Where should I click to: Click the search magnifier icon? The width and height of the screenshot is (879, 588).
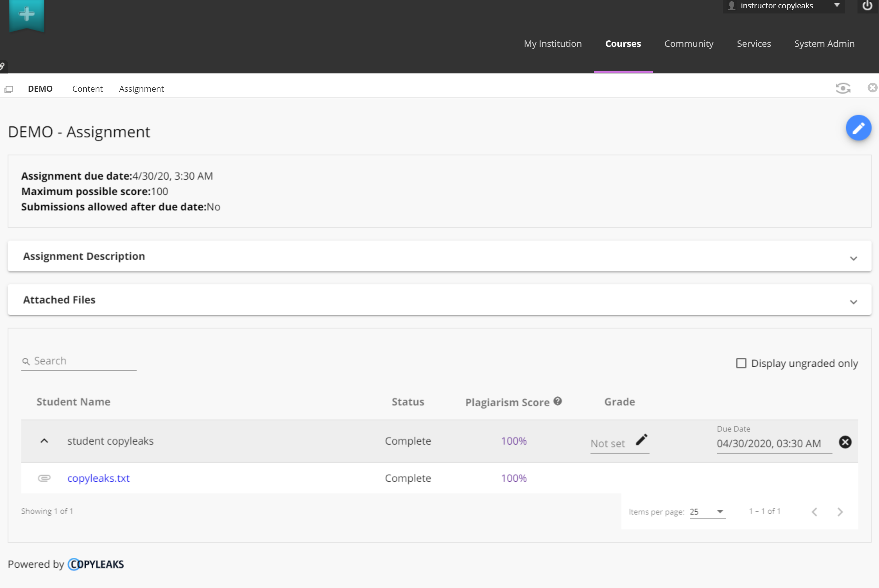[26, 362]
